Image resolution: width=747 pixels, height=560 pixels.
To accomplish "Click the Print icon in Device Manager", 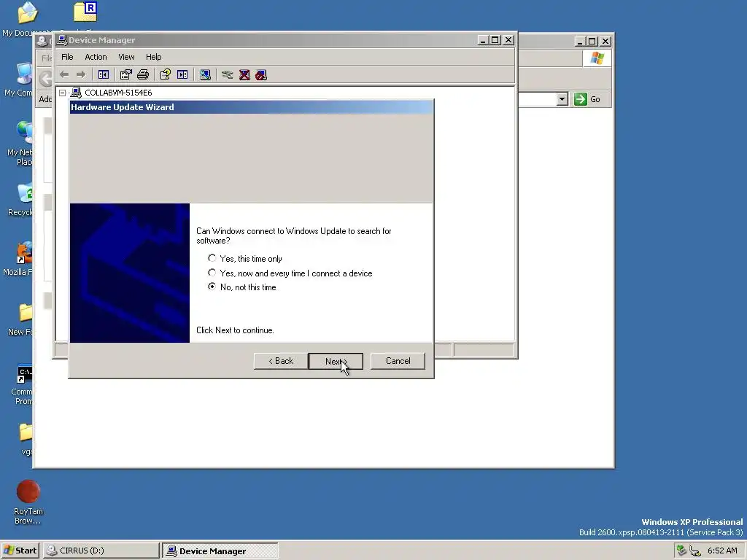I will [143, 75].
